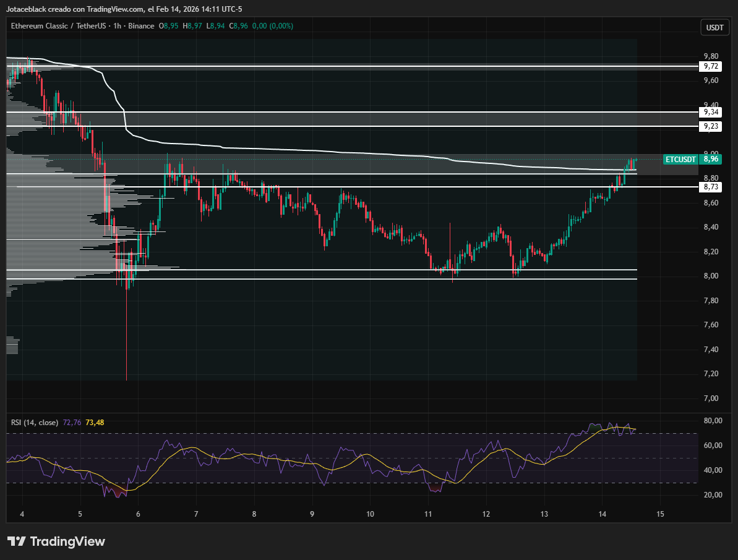Viewport: 738px width, 560px height.
Task: Click date 14 on the time axis
Action: tap(603, 514)
